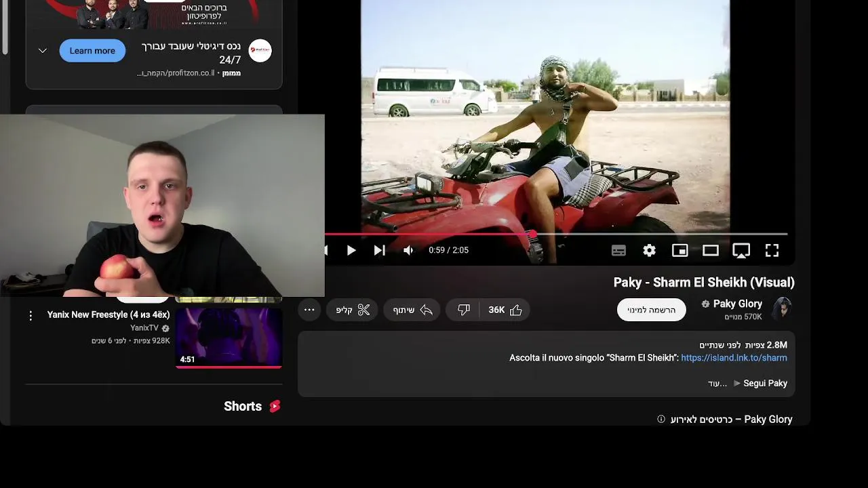Open the YanixTV channel name
The image size is (868, 488).
point(144,328)
